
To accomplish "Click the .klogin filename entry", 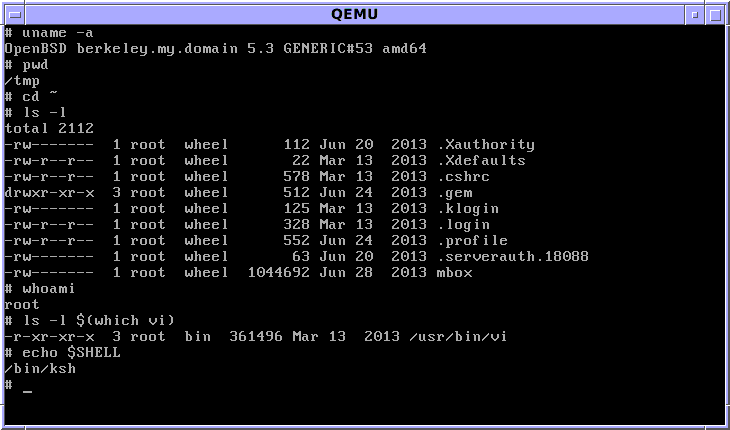I will [468, 208].
